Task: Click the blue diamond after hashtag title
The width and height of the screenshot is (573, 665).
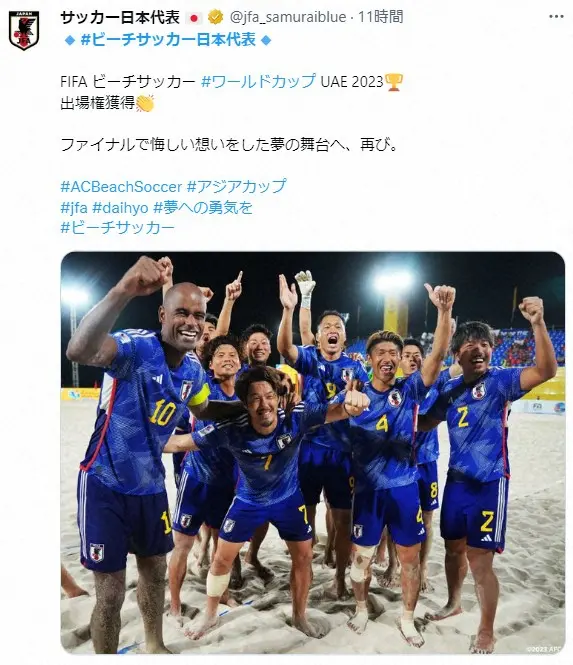Action: [x=266, y=40]
